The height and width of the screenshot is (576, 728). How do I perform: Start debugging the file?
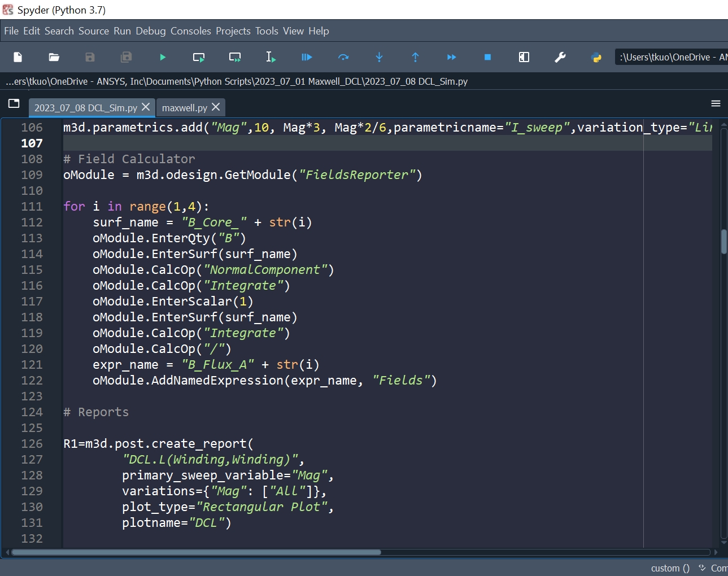pyautogui.click(x=307, y=57)
